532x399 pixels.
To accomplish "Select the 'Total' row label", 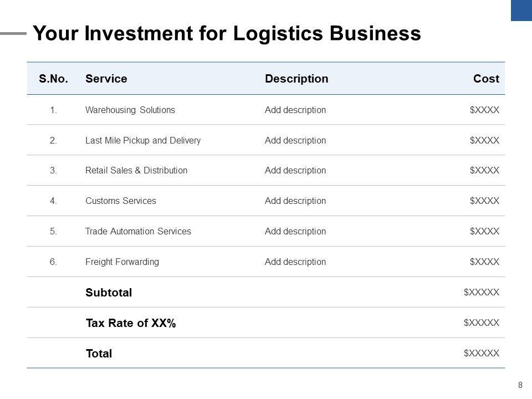I will point(99,354).
